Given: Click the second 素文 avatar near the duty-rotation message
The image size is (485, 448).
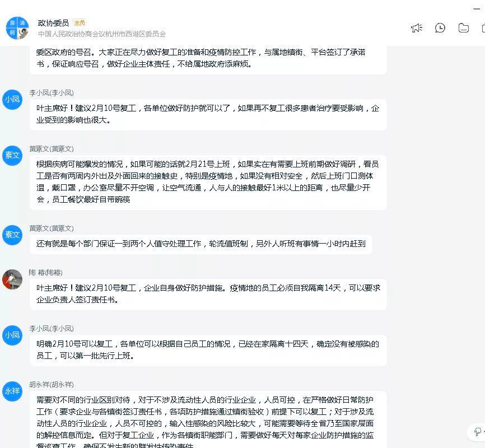Looking at the screenshot, I should point(12,235).
